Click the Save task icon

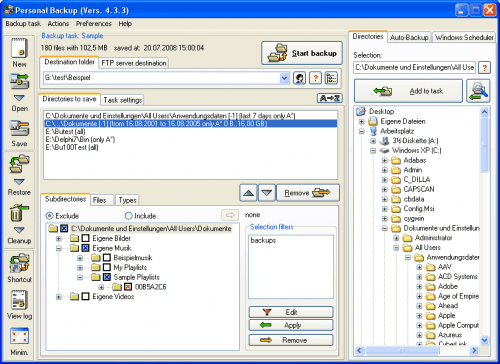(x=19, y=129)
